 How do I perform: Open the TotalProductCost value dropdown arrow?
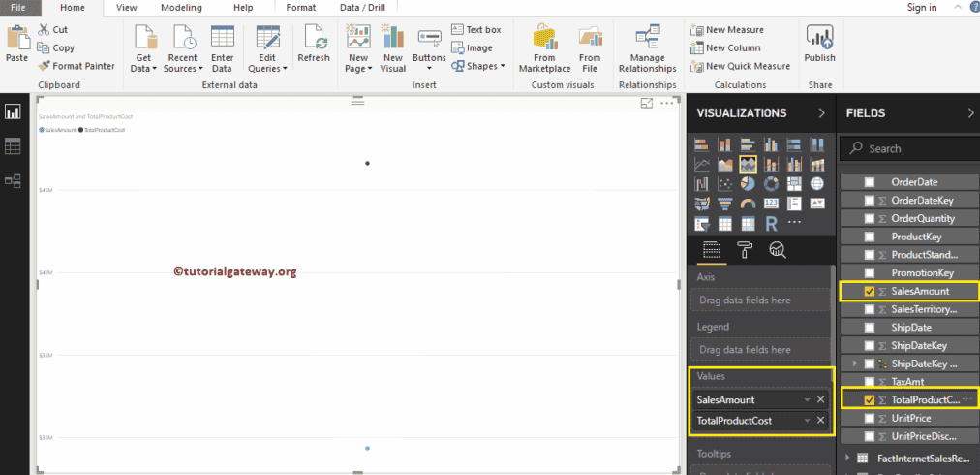pyautogui.click(x=807, y=421)
